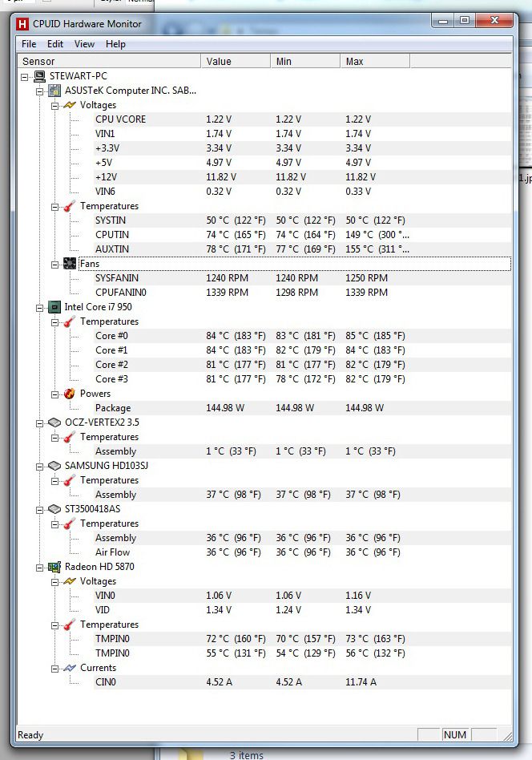Image resolution: width=532 pixels, height=760 pixels.
Task: Click the Fans node fan icon
Action: point(70,264)
